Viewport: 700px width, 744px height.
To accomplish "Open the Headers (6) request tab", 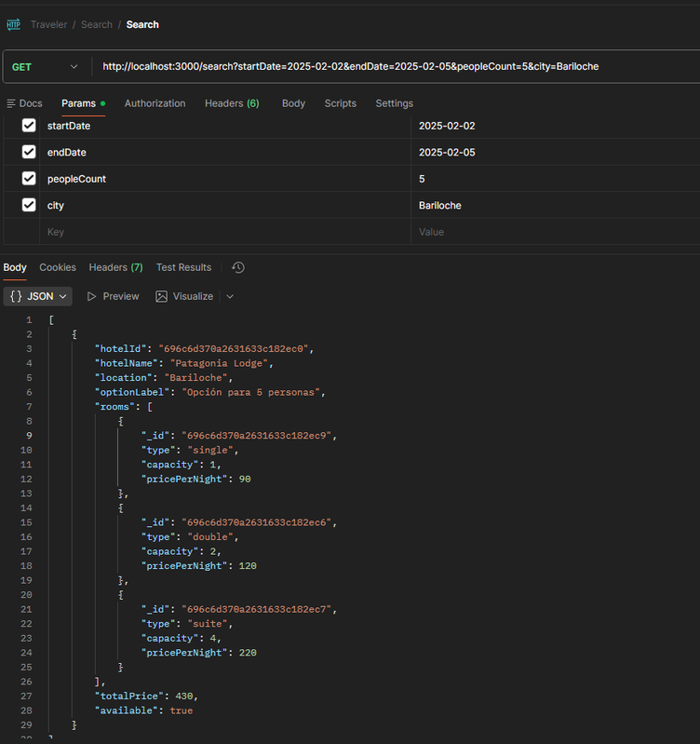I will pyautogui.click(x=232, y=103).
